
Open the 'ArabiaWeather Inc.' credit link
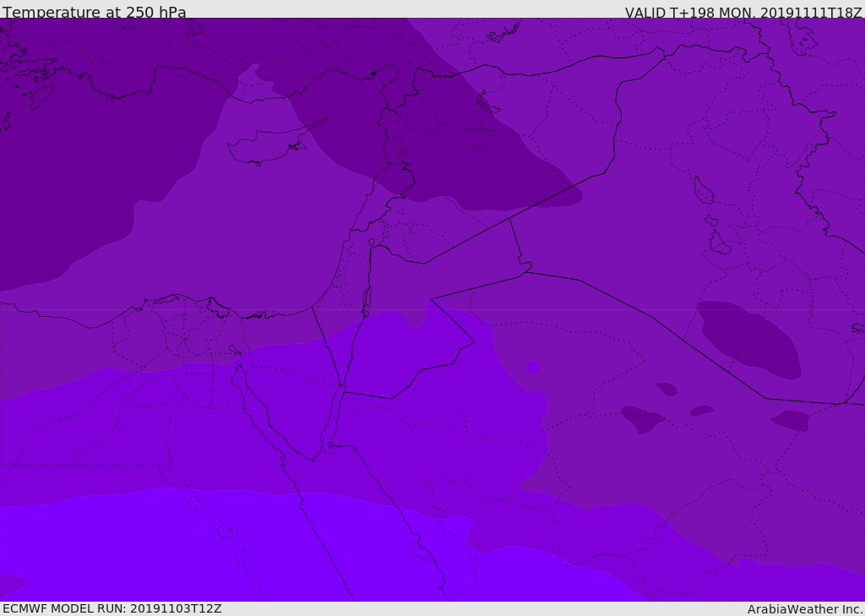(805, 609)
